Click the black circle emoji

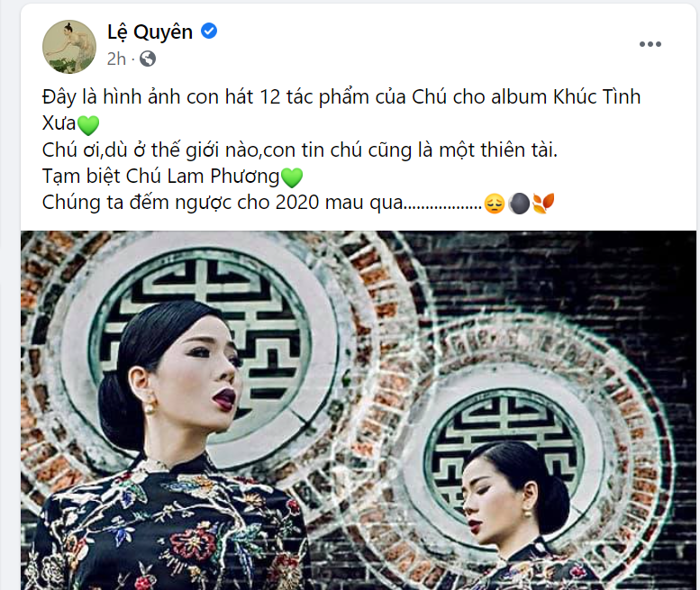click(519, 204)
